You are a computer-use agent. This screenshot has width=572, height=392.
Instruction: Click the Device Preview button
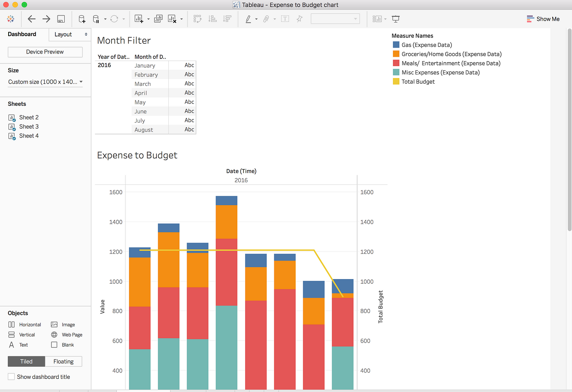click(x=45, y=52)
